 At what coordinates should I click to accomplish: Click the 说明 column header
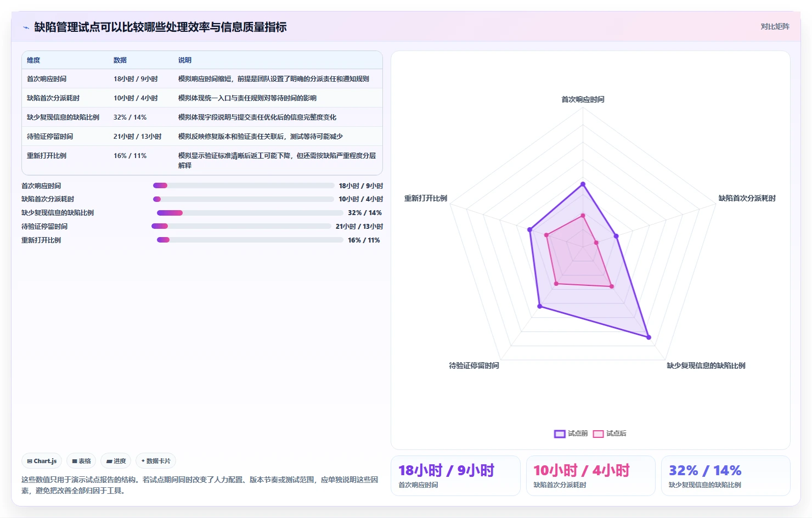pyautogui.click(x=185, y=60)
